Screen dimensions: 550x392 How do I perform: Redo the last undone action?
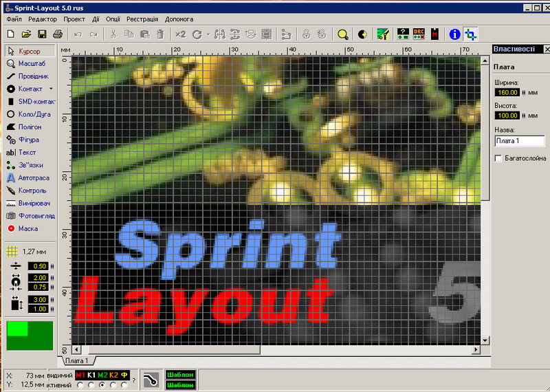coord(93,34)
